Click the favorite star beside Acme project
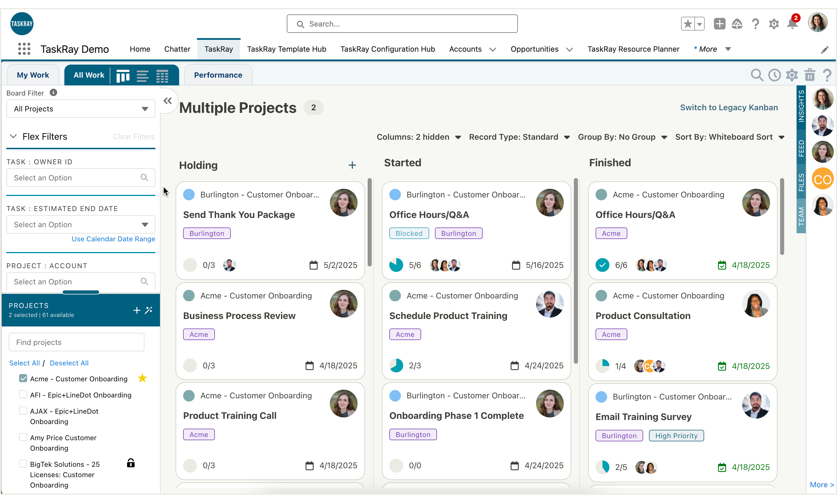Screen dimensions: 837x504 point(142,378)
